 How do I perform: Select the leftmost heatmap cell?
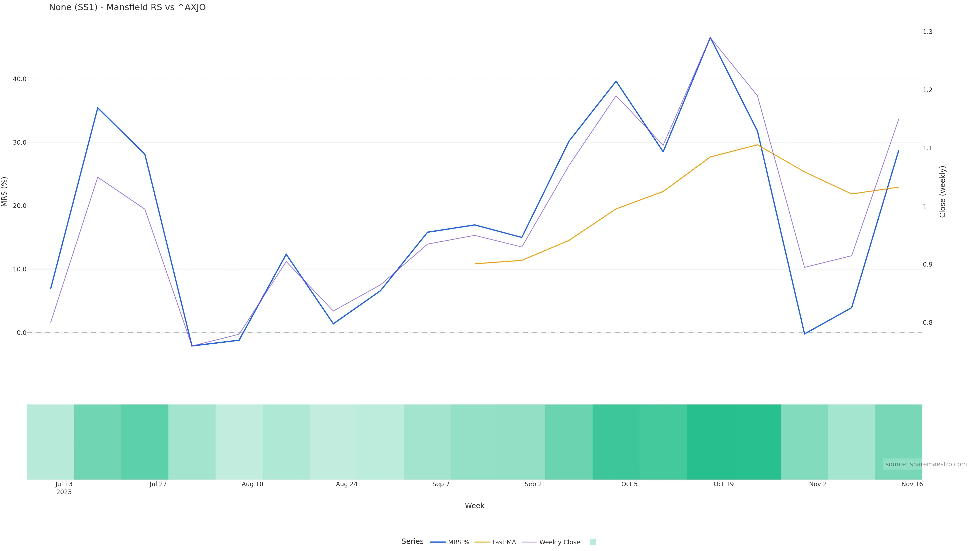tap(51, 442)
